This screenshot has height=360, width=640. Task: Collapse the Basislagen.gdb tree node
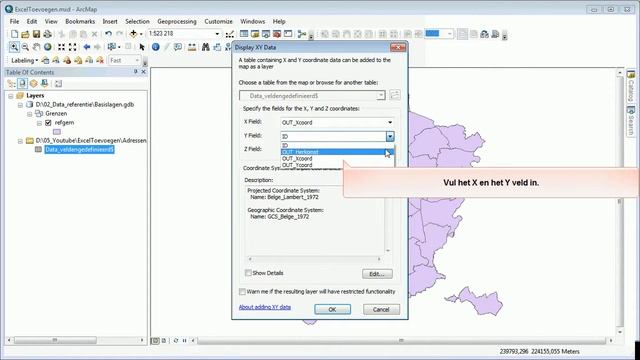point(20,105)
